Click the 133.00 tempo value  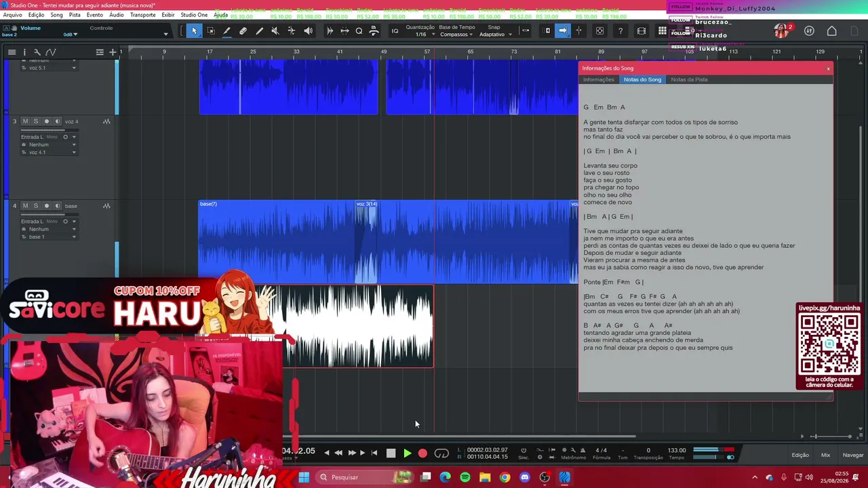point(677,450)
